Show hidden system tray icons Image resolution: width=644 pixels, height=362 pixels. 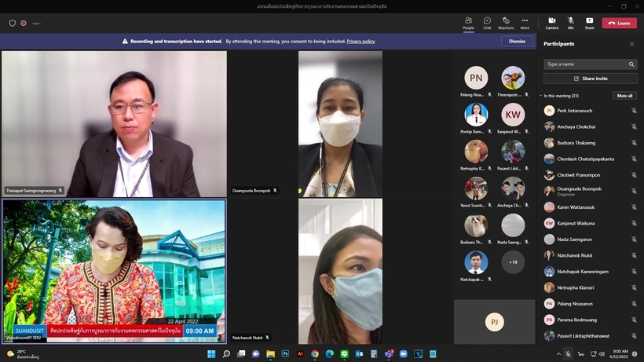(x=558, y=354)
